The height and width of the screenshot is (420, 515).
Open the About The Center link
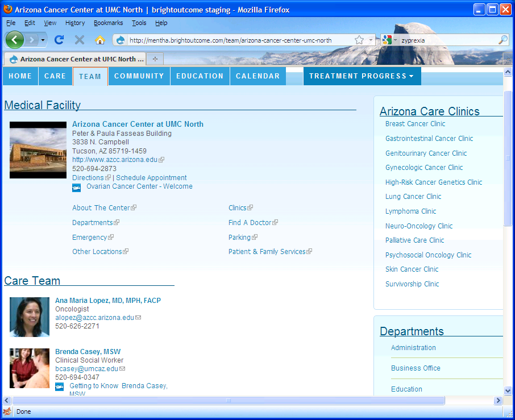click(101, 208)
